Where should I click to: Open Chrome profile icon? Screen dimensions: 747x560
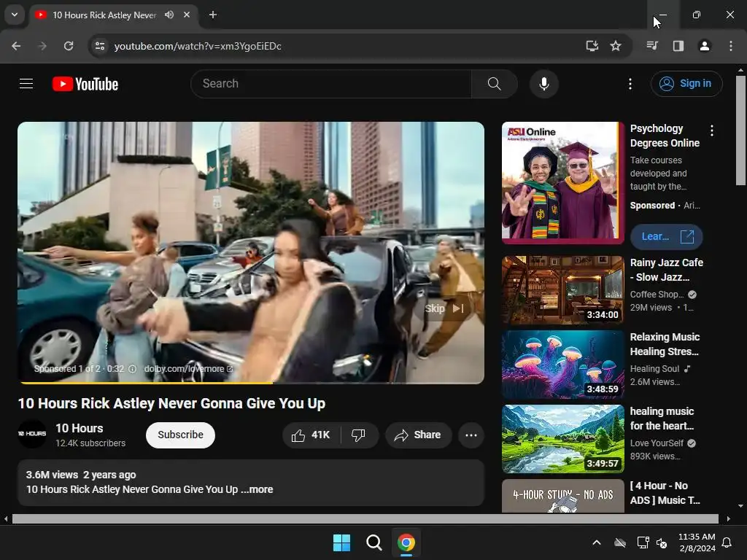(x=704, y=46)
